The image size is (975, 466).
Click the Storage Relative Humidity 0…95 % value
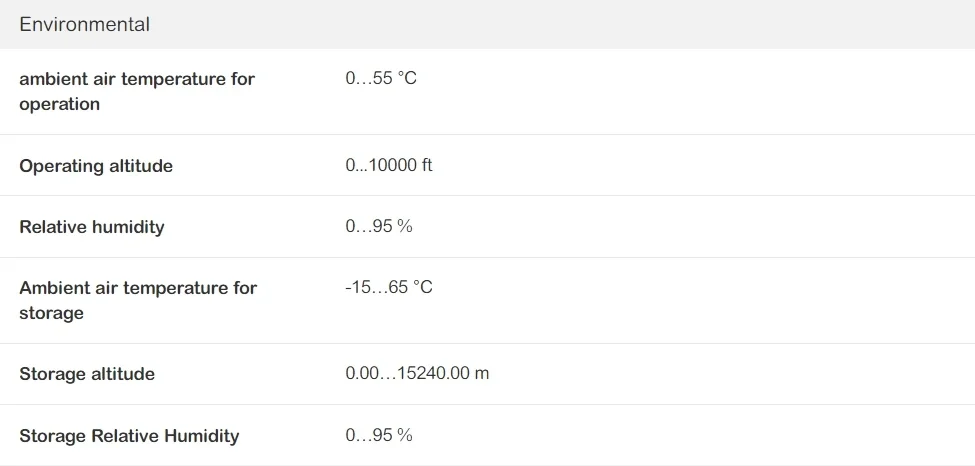click(x=379, y=435)
